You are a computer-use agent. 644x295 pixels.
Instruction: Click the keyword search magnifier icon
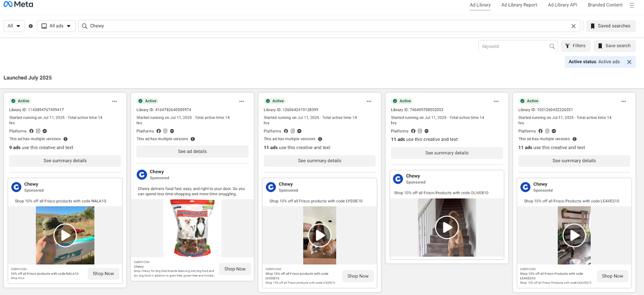pyautogui.click(x=552, y=46)
